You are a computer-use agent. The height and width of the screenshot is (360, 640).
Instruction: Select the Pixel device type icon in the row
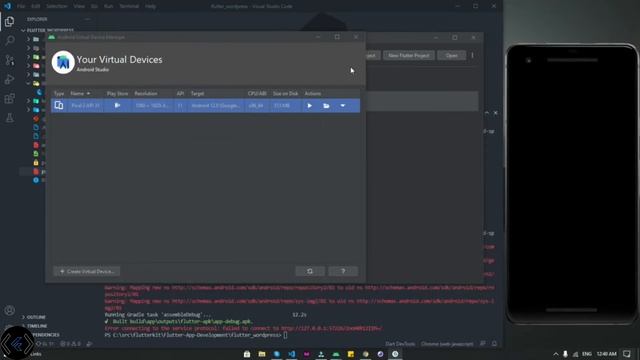[59, 105]
